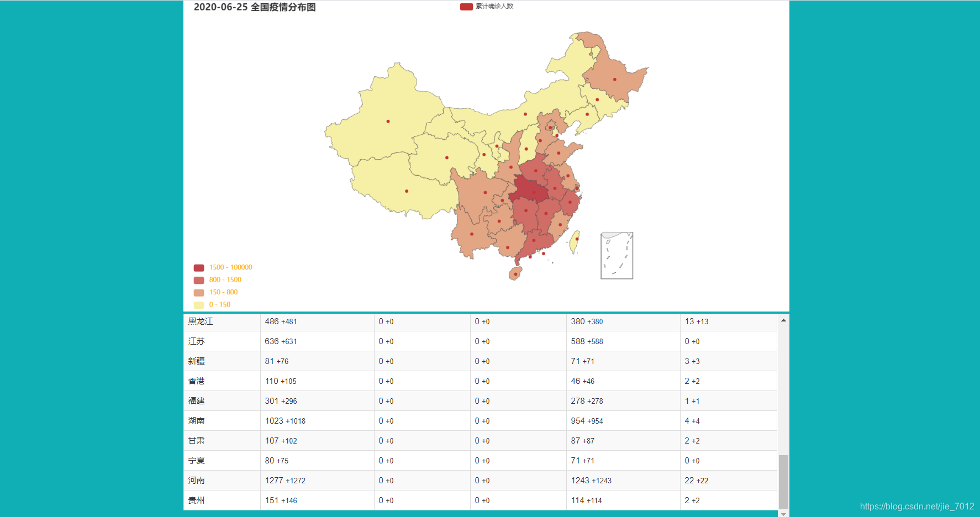Click the 河南 row name cell
980x517 pixels.
[x=222, y=481]
